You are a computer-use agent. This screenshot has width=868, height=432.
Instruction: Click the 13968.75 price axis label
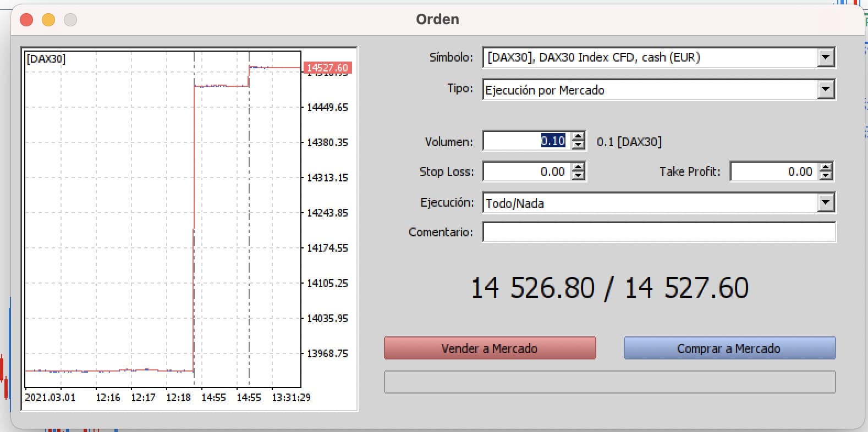tap(327, 353)
